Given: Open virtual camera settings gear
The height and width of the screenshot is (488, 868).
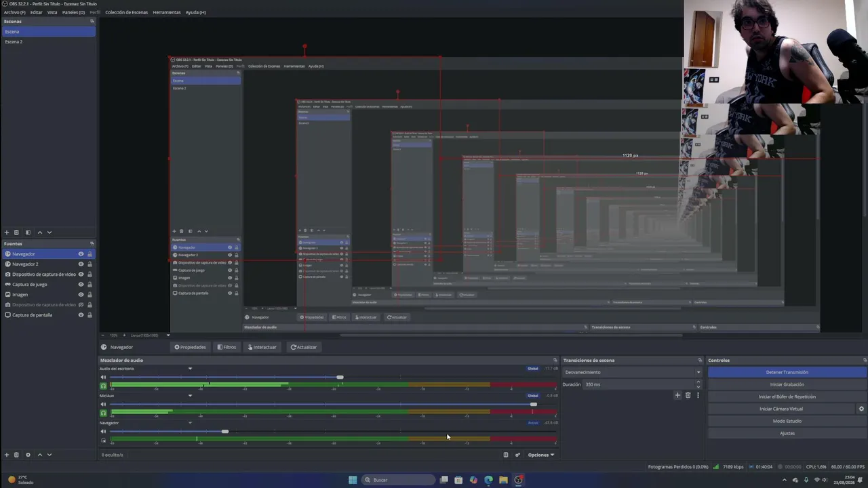Looking at the screenshot, I should tap(862, 409).
